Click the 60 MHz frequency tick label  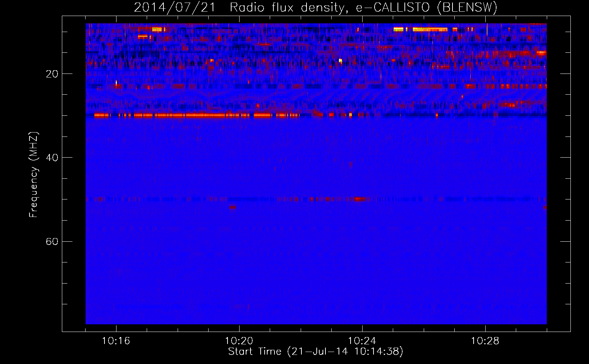click(x=52, y=241)
